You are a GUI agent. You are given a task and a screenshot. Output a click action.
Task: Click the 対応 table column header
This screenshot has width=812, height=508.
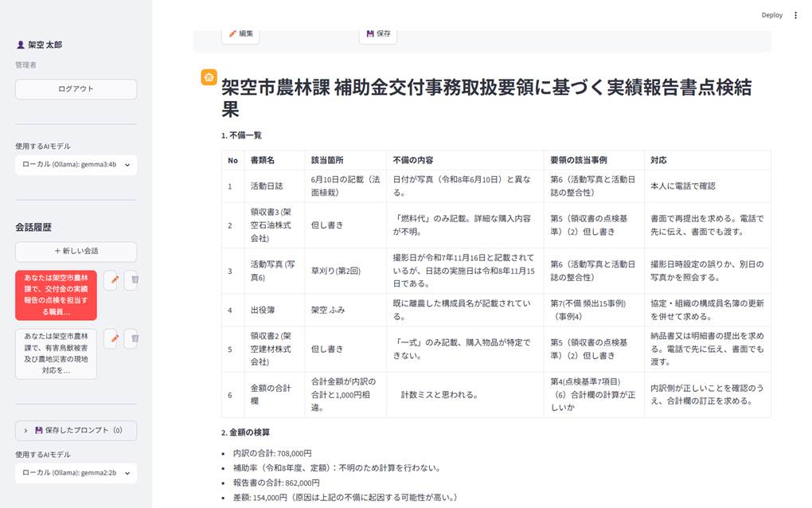[x=658, y=161]
